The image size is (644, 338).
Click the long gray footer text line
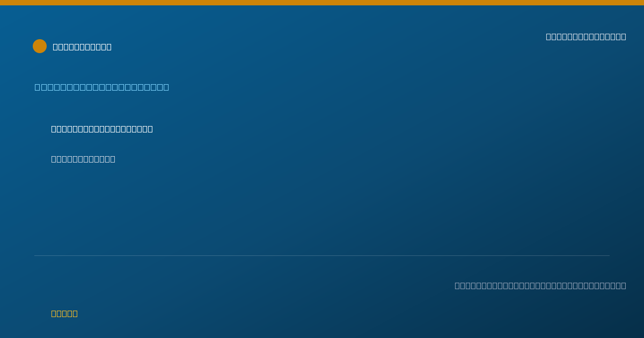tap(540, 285)
